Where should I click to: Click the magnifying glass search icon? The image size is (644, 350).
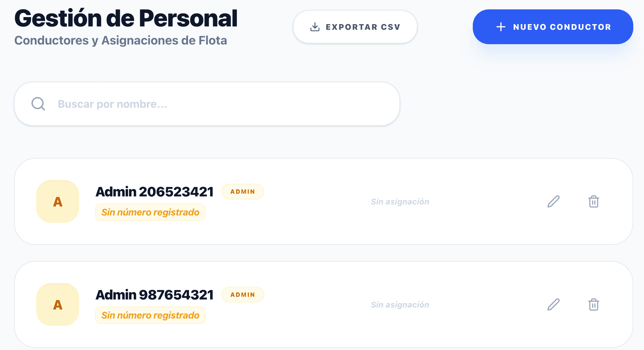tap(38, 104)
